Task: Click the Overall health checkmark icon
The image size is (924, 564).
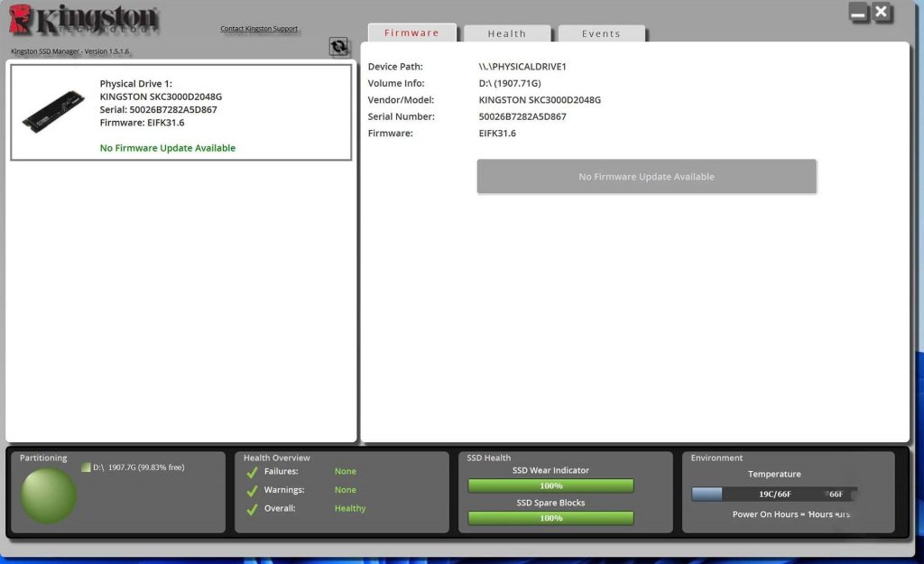Action: pyautogui.click(x=252, y=509)
